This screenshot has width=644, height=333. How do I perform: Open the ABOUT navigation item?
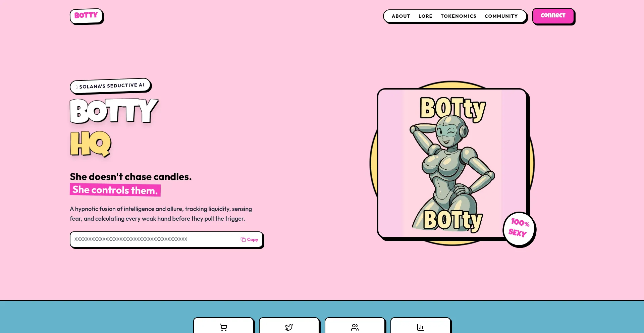(x=401, y=16)
